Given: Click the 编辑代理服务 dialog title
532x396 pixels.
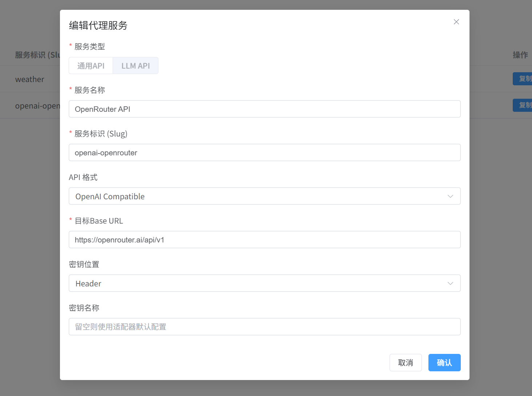Looking at the screenshot, I should point(98,25).
